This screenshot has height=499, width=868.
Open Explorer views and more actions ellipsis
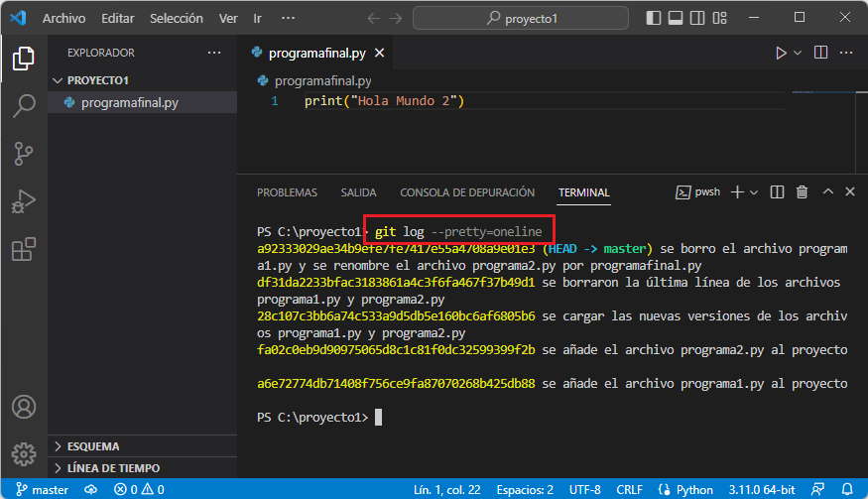click(214, 53)
